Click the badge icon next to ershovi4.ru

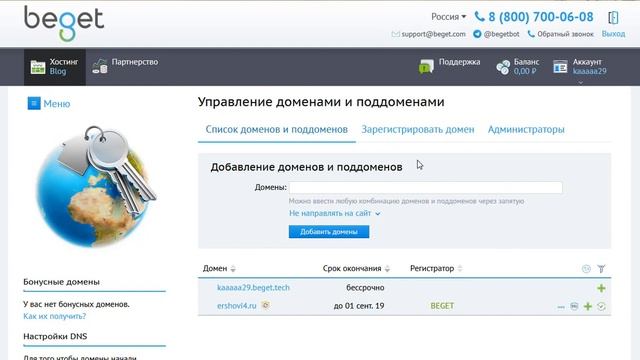coord(266,305)
